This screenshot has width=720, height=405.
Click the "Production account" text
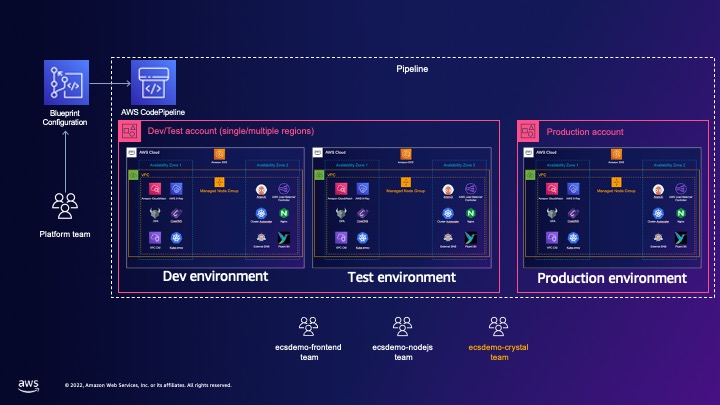[x=585, y=132]
